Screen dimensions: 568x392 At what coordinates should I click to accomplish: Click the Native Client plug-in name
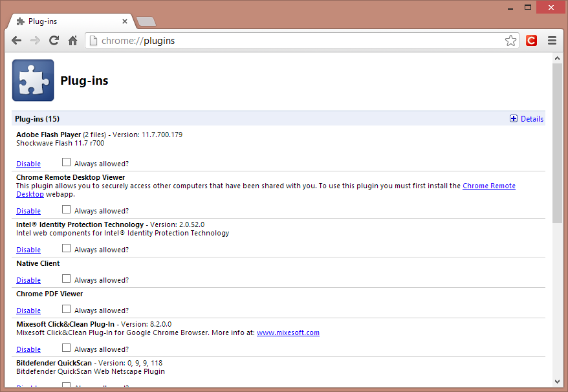38,263
